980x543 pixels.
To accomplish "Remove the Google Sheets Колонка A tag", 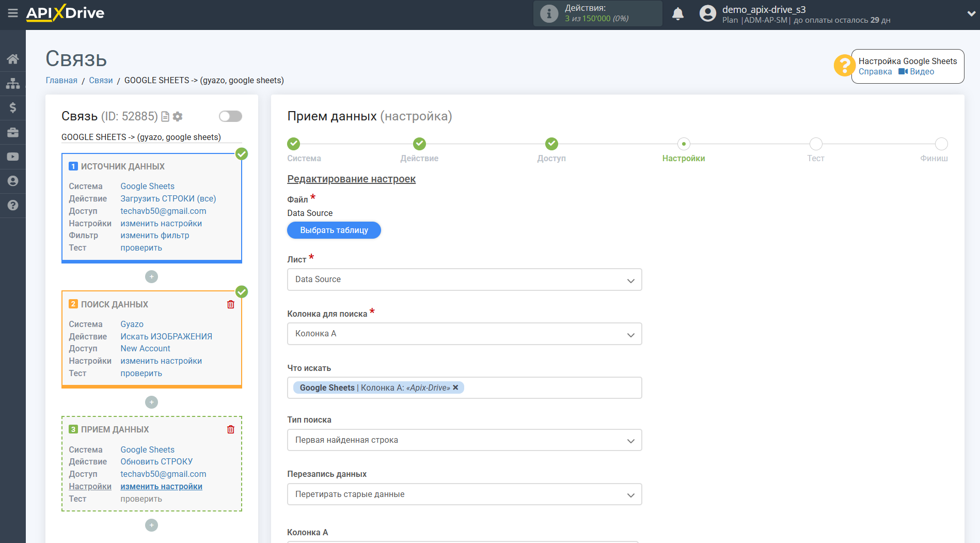I will tap(455, 387).
